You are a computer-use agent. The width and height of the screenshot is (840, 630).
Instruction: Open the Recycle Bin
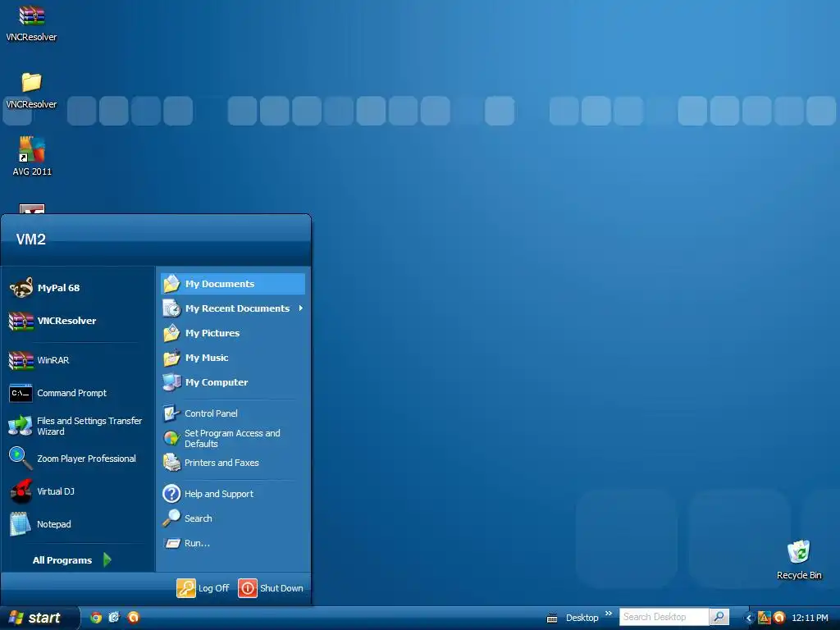click(799, 559)
